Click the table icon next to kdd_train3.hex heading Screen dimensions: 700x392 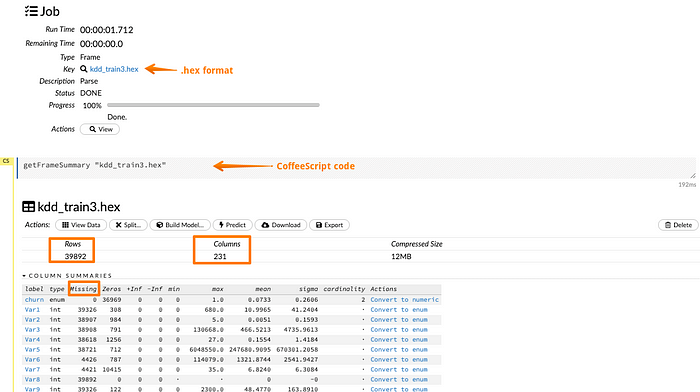[x=29, y=207]
